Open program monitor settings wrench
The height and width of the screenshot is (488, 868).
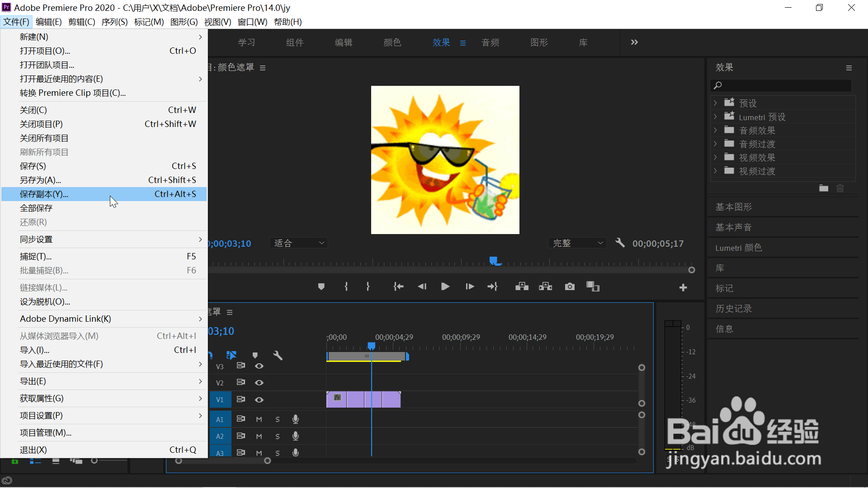[620, 243]
